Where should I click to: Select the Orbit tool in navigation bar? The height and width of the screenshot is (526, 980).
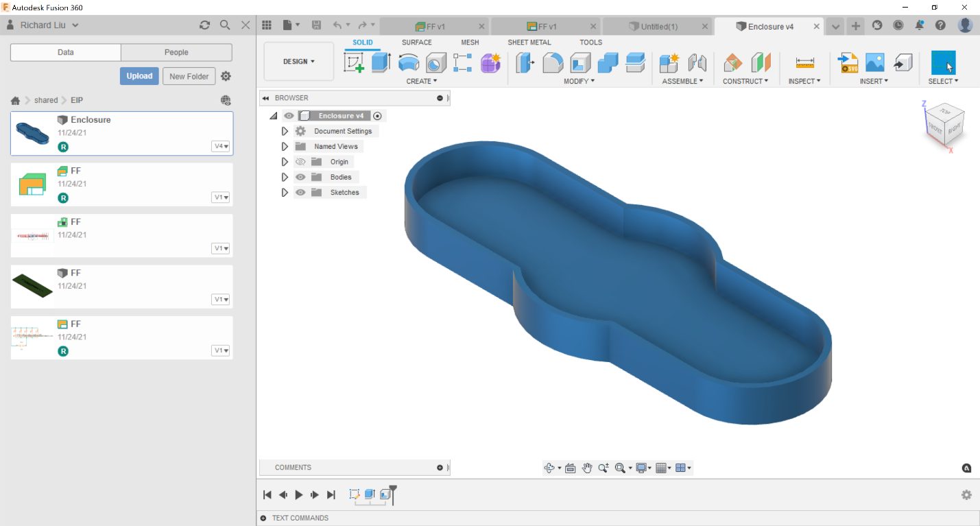(x=550, y=468)
